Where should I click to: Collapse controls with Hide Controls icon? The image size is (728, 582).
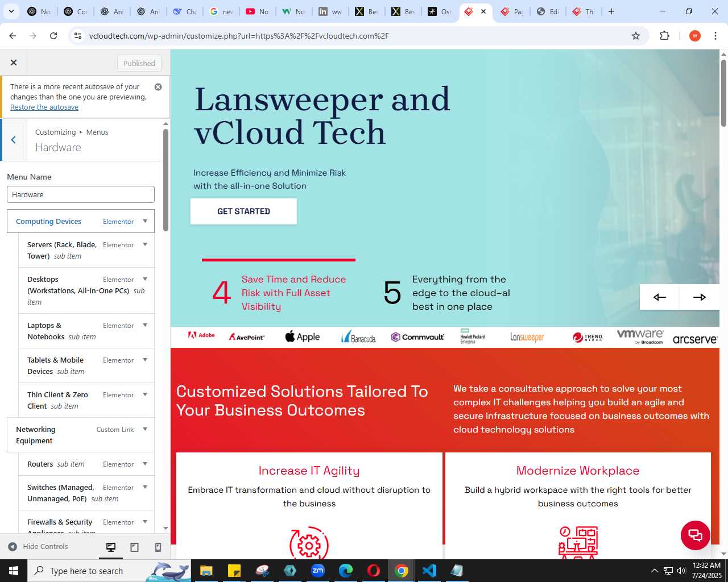coord(13,547)
